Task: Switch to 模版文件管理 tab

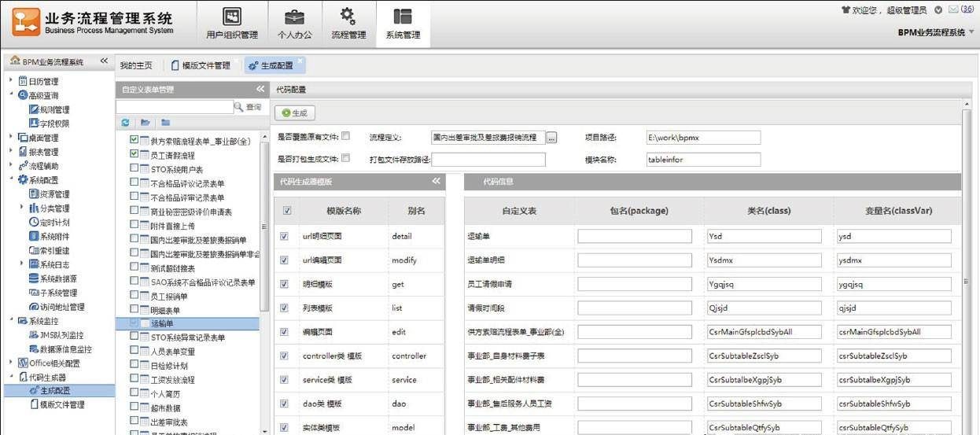Action: pos(206,65)
